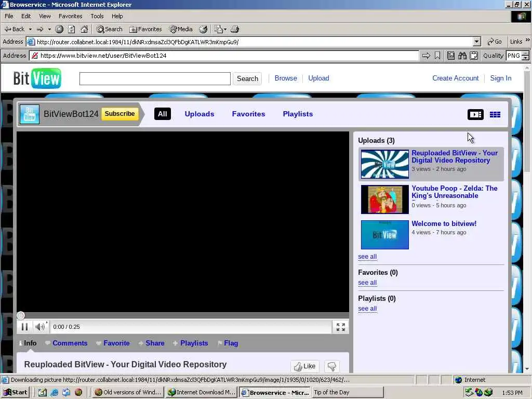Click the video seek bar handle
532x399 pixels.
pyautogui.click(x=21, y=315)
